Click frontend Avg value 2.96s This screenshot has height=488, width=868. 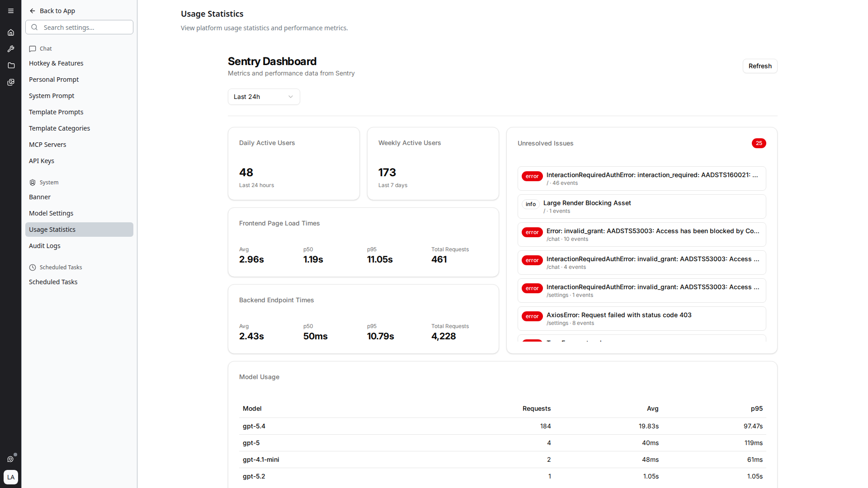pyautogui.click(x=251, y=259)
